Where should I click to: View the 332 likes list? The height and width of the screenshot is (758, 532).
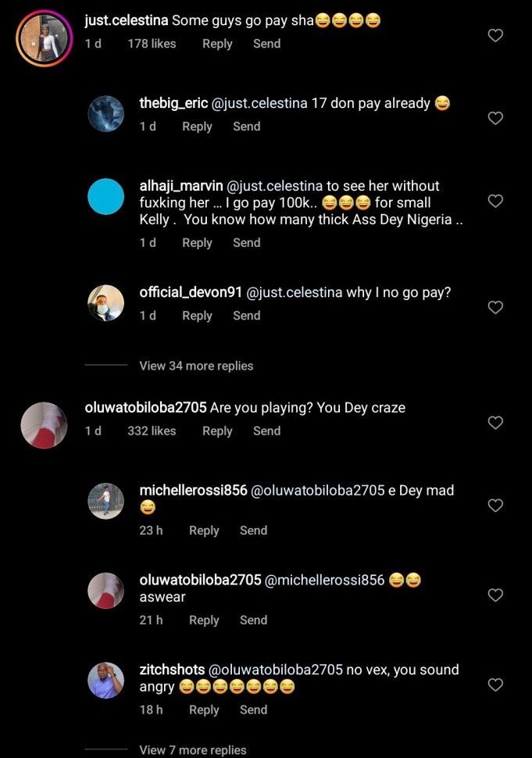(x=152, y=431)
